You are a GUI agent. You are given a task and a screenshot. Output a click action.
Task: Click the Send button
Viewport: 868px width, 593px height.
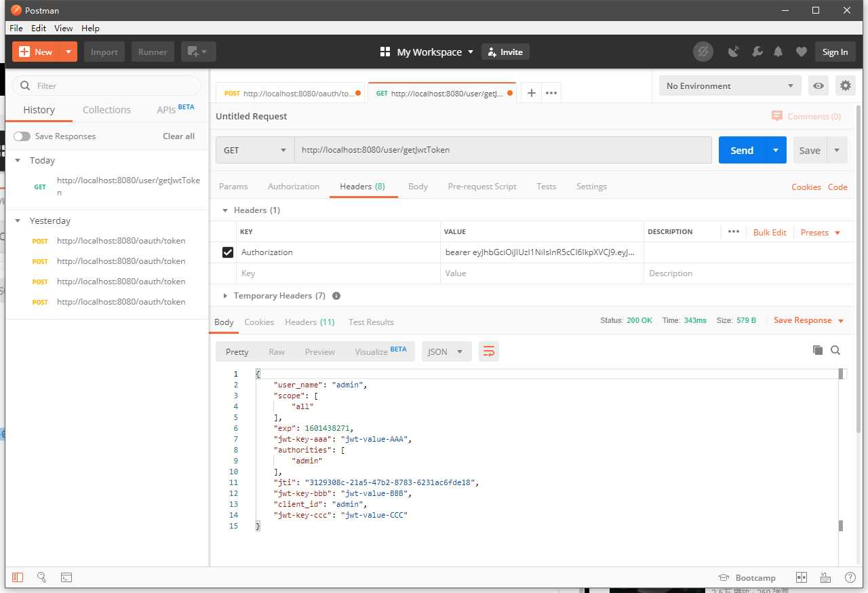point(742,150)
